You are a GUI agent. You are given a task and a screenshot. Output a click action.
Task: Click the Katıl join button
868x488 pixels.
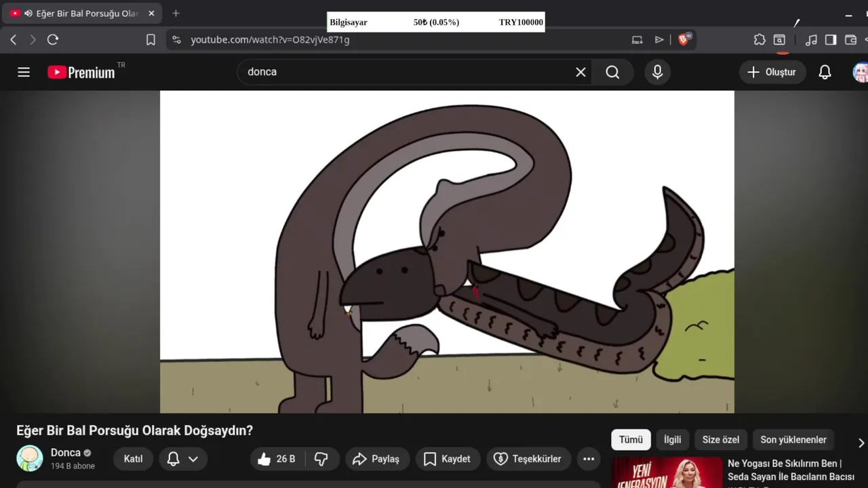pyautogui.click(x=133, y=459)
